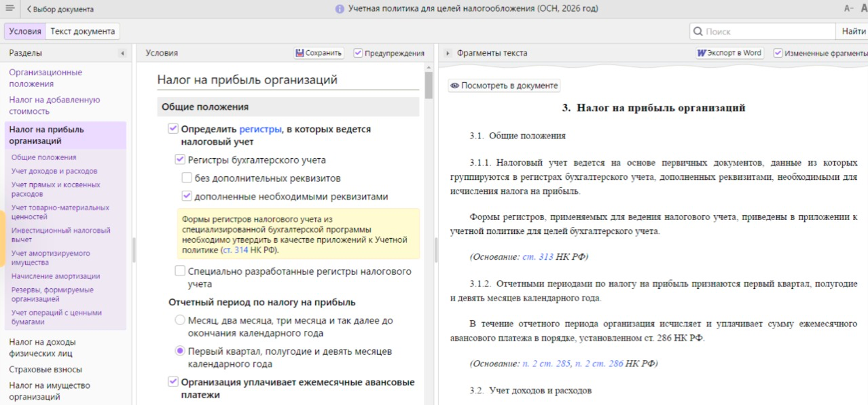Open subsection 'Учет доходов и расходов' in sidebar
The width and height of the screenshot is (868, 405).
tap(54, 171)
